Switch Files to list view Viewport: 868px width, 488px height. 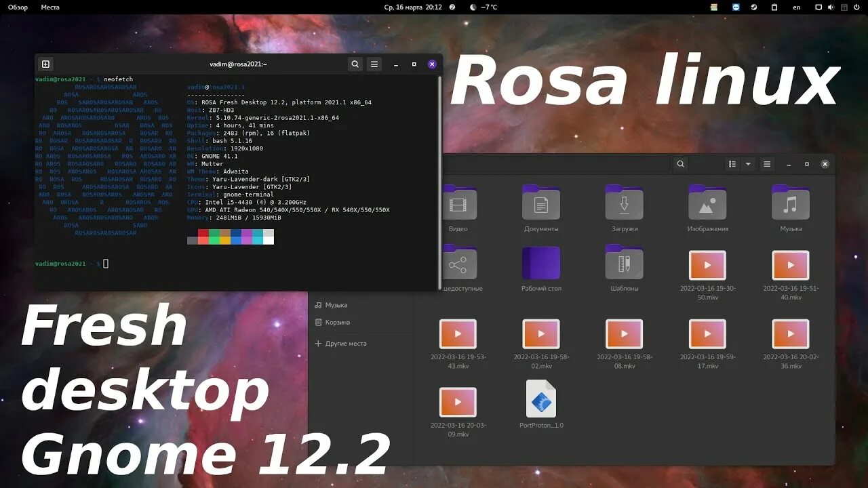point(732,164)
